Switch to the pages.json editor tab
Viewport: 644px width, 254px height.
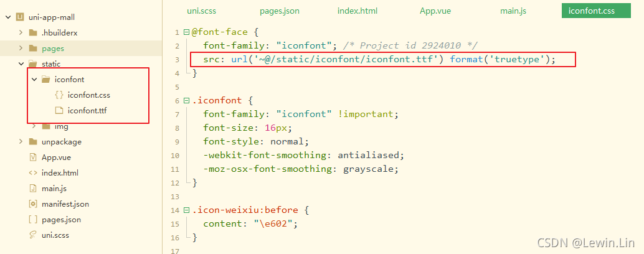coord(280,11)
